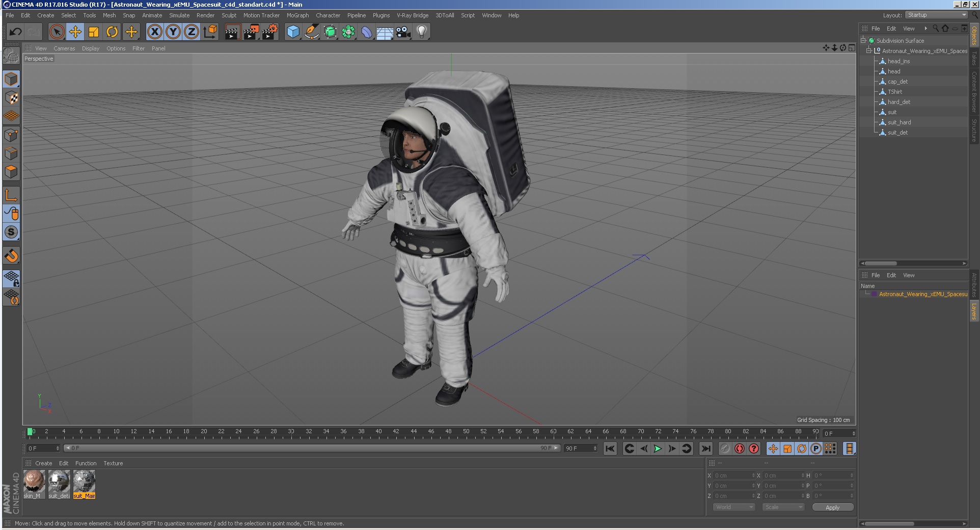Image resolution: width=980 pixels, height=530 pixels.
Task: Click the Undo arrow icon
Action: 15,32
